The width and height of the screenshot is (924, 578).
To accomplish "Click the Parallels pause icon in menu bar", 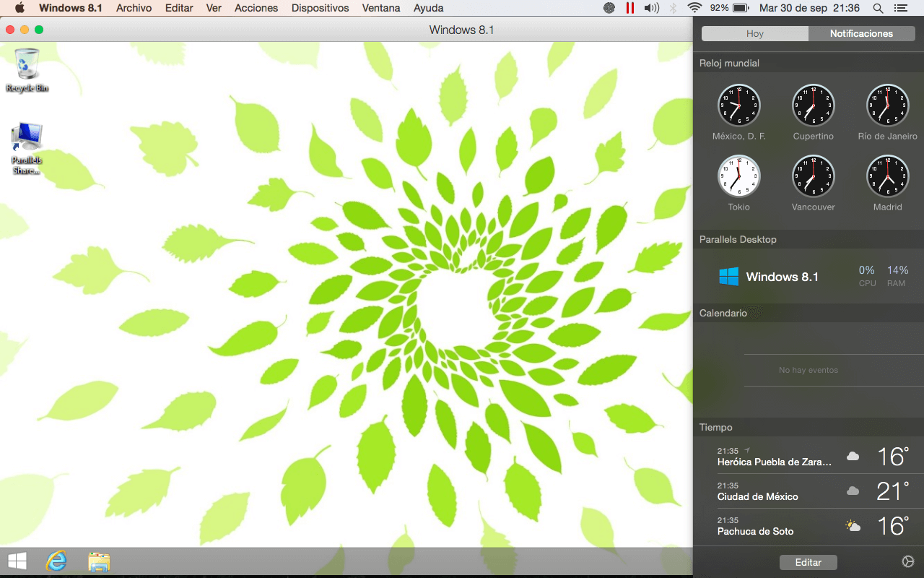I will click(630, 8).
